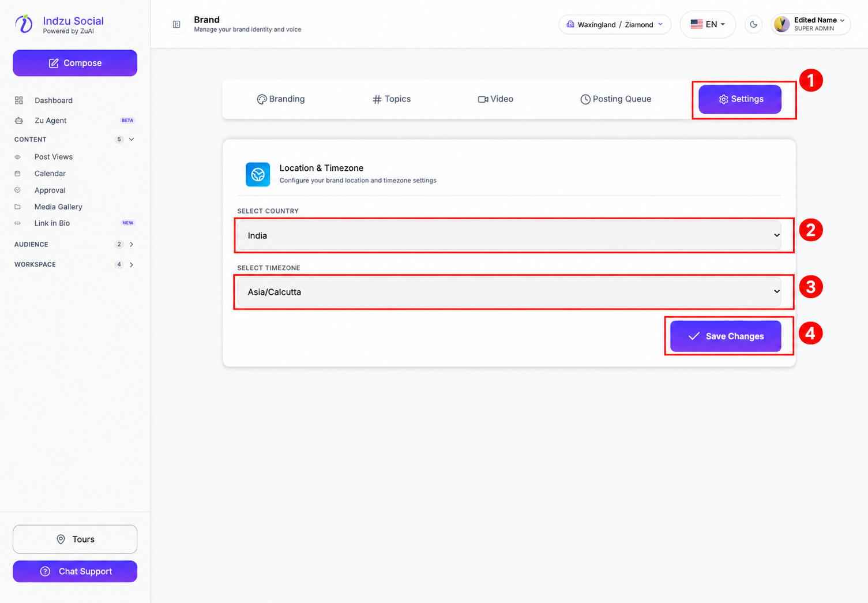Switch to the Topics tab
This screenshot has width=868, height=603.
click(x=392, y=99)
